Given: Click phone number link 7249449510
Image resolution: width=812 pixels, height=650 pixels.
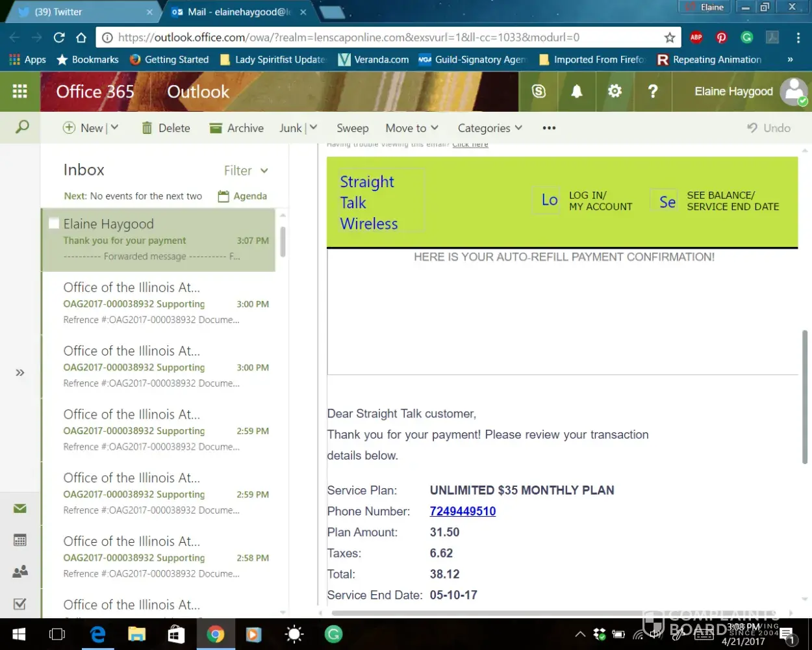Looking at the screenshot, I should (x=463, y=512).
